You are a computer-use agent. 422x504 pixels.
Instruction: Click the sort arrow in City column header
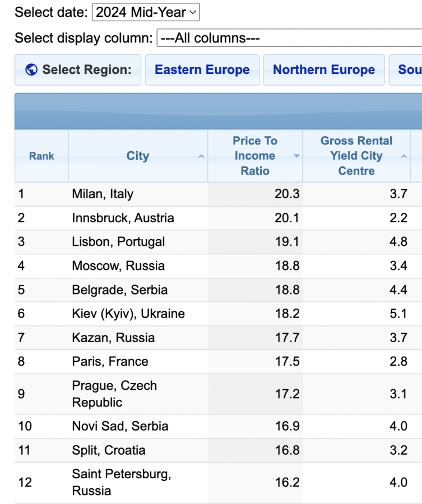pyautogui.click(x=201, y=156)
